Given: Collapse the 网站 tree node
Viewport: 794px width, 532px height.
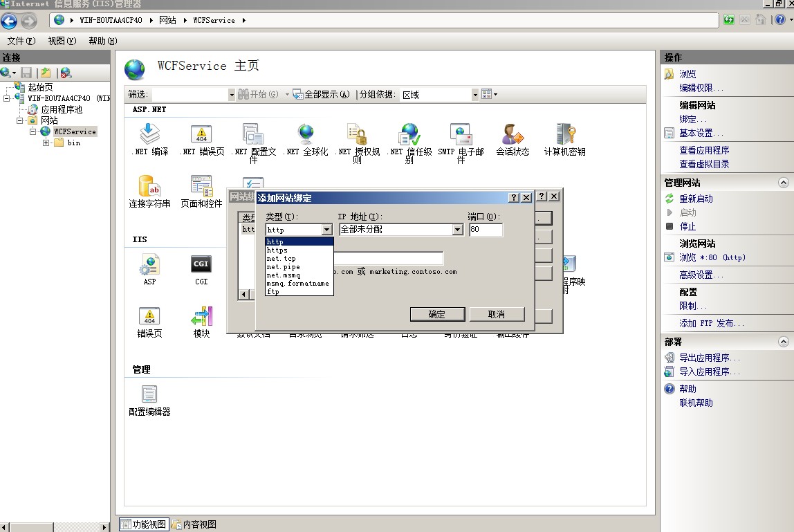Looking at the screenshot, I should pyautogui.click(x=20, y=120).
